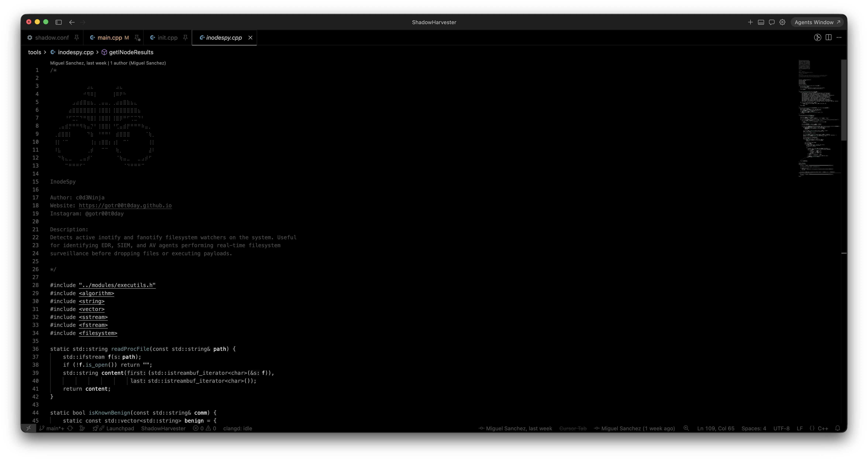Open the git graph status icon
868x460 pixels.
(82, 428)
